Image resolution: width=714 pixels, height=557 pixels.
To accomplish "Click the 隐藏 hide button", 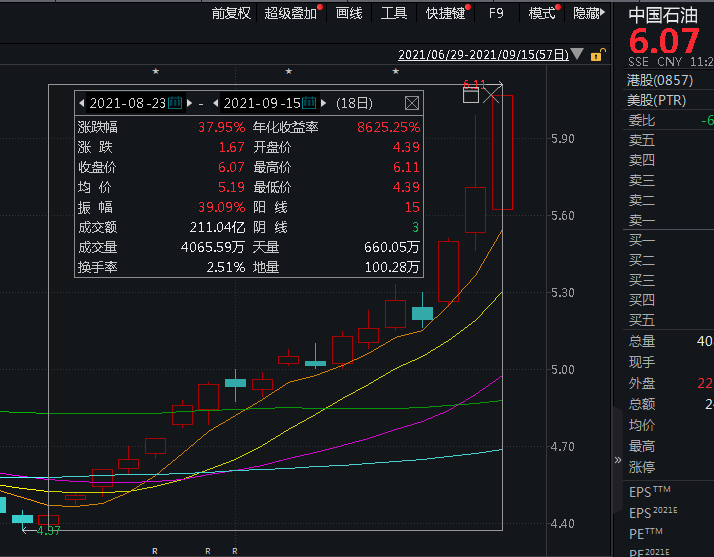I will pos(587,13).
